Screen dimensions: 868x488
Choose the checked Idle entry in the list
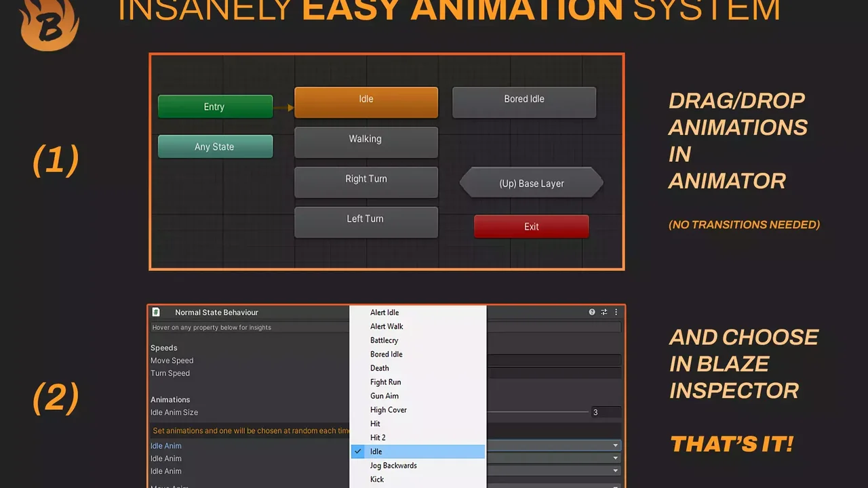418,451
